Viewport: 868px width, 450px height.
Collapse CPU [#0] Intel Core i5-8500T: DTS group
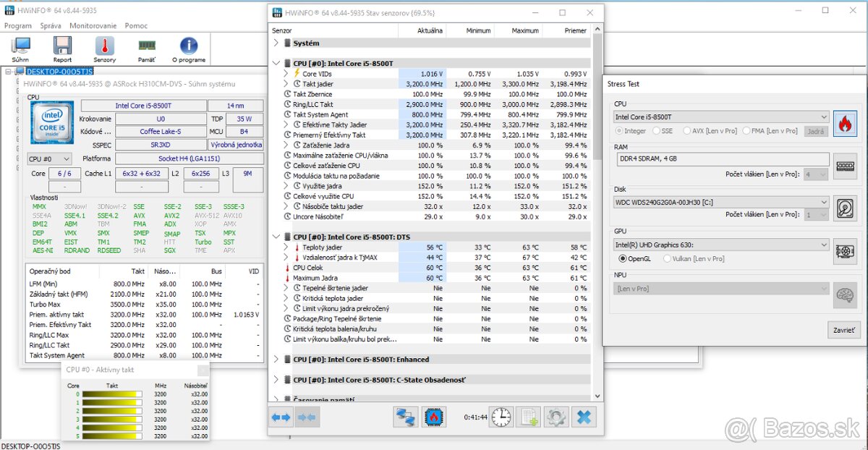tap(276, 237)
